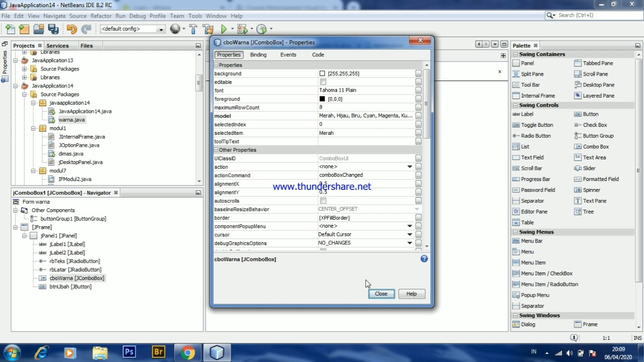Open custom editor for border property
644x362 pixels.
point(418,218)
